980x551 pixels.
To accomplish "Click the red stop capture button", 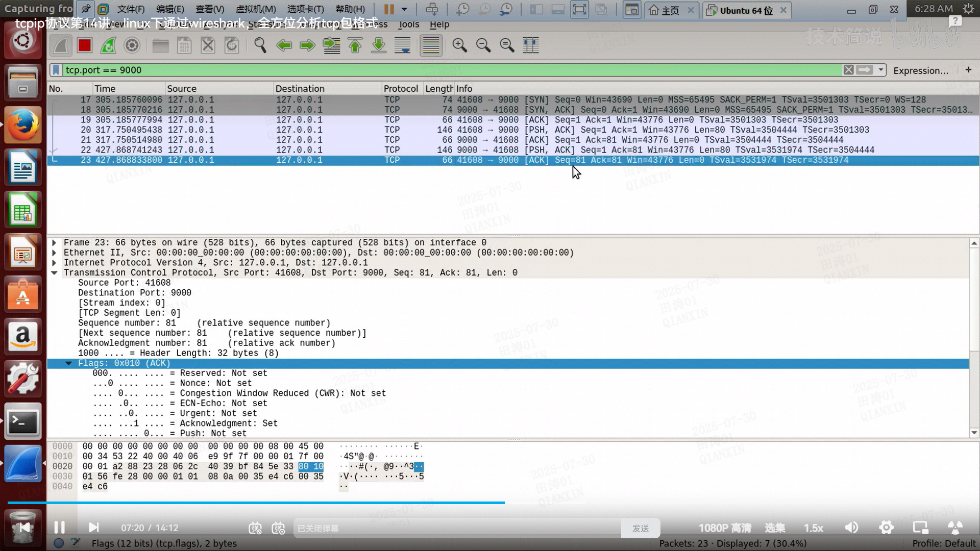I will (x=84, y=46).
